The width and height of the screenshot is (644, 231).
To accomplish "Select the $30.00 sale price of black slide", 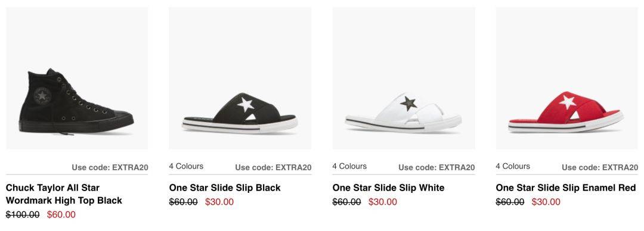I will point(219,202).
